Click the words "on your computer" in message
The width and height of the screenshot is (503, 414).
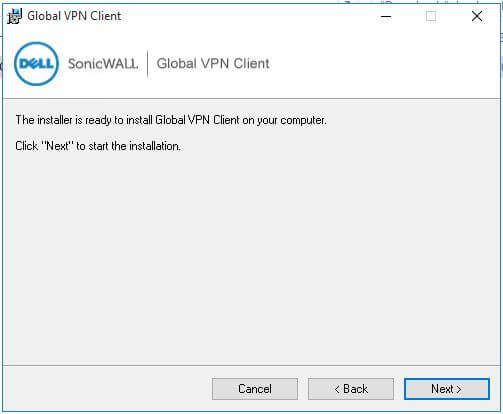284,120
